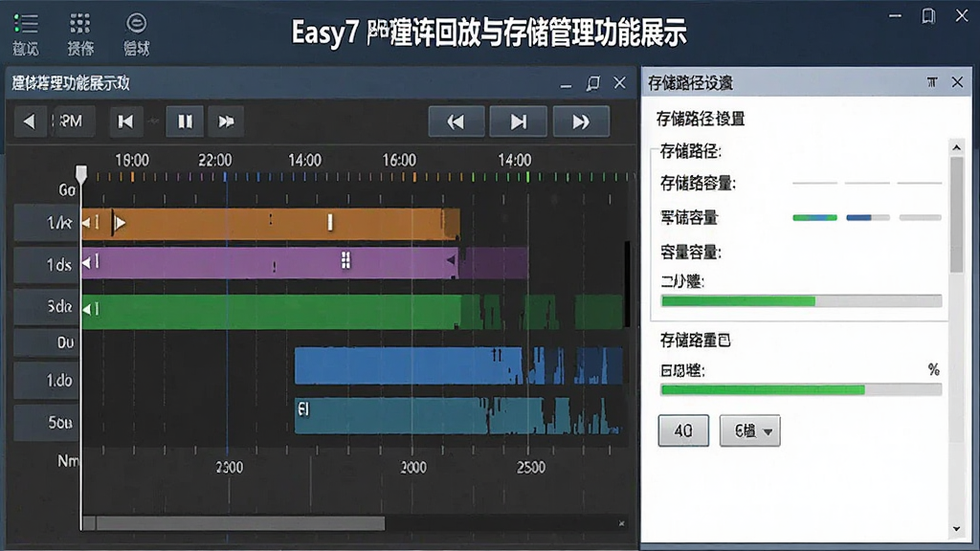Close the timeline panel

(x=619, y=82)
